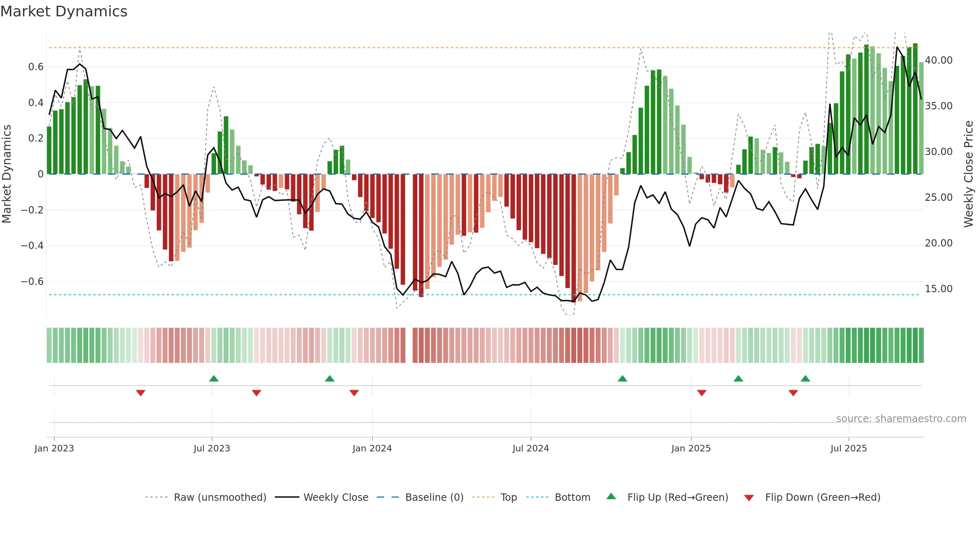Click the 20.00 price axis label
Viewport: 980px width, 551px height.
click(939, 243)
